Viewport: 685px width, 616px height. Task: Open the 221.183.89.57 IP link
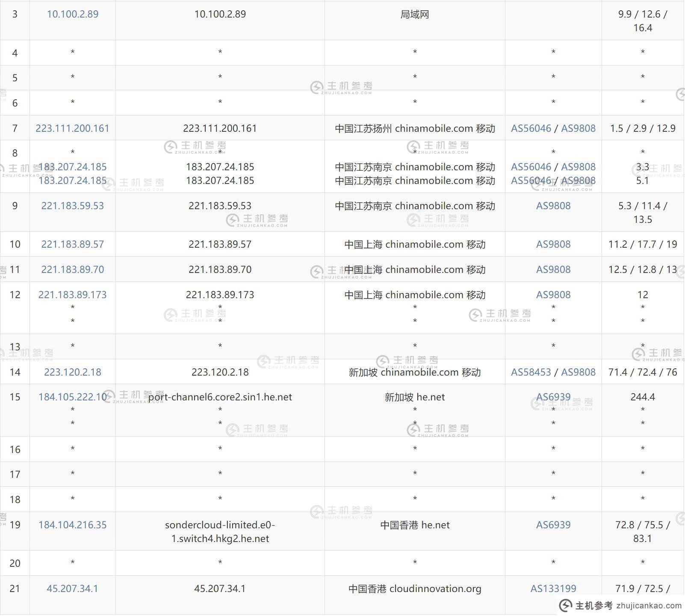coord(72,244)
